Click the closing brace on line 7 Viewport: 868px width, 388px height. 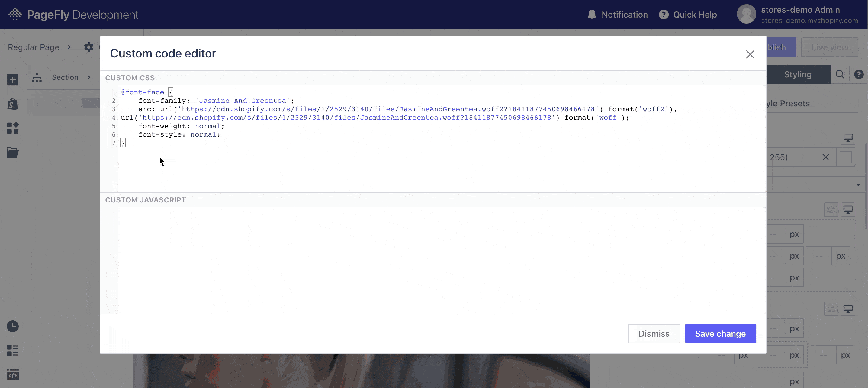[123, 143]
